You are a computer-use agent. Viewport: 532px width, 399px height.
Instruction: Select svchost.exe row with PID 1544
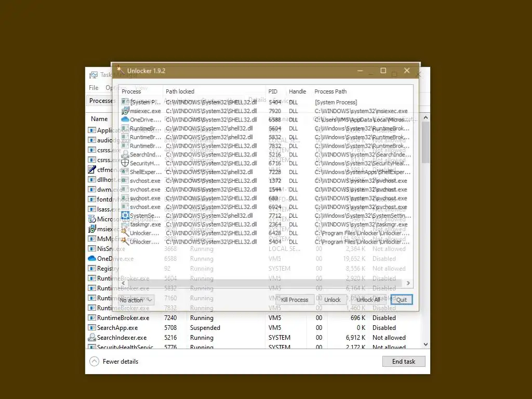[x=266, y=189]
